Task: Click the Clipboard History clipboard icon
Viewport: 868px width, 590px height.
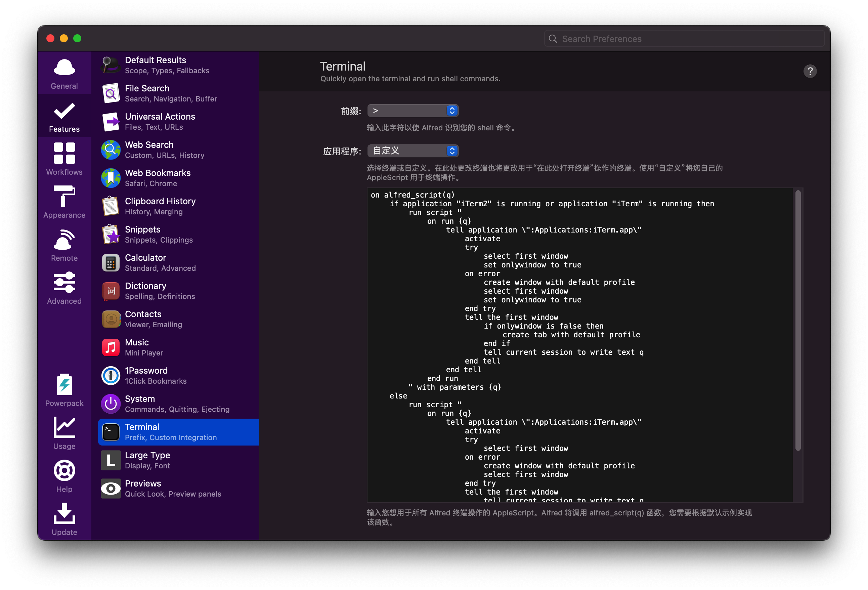Action: pyautogui.click(x=111, y=206)
